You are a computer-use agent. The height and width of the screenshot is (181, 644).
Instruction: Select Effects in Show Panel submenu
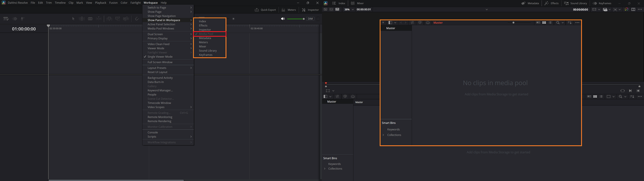209,25
